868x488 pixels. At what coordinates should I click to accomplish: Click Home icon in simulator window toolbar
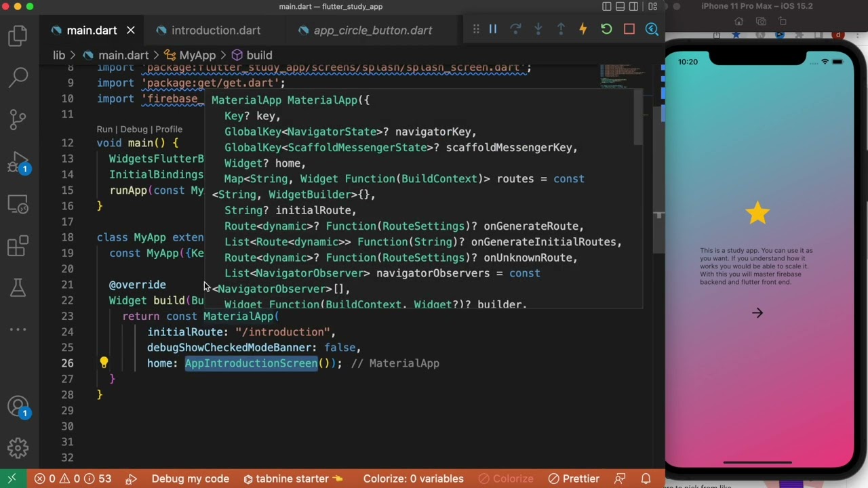pyautogui.click(x=739, y=22)
